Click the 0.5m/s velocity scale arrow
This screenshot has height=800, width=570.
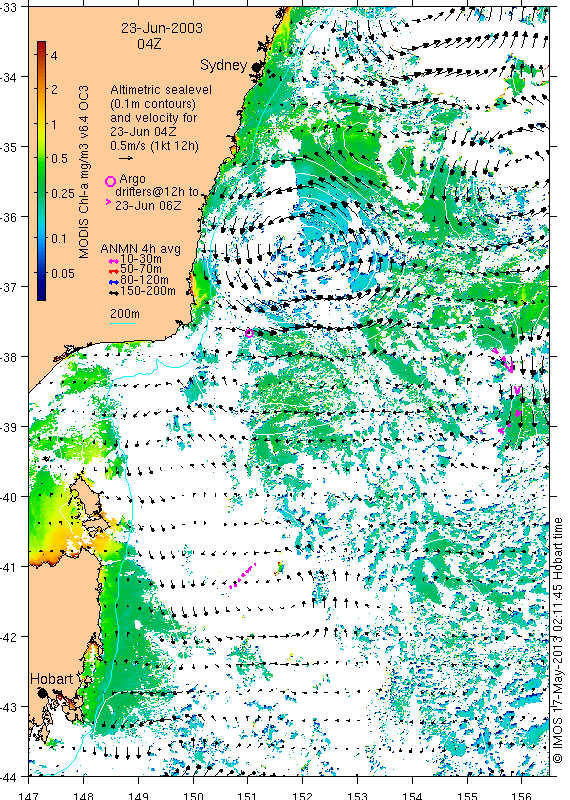(x=126, y=158)
